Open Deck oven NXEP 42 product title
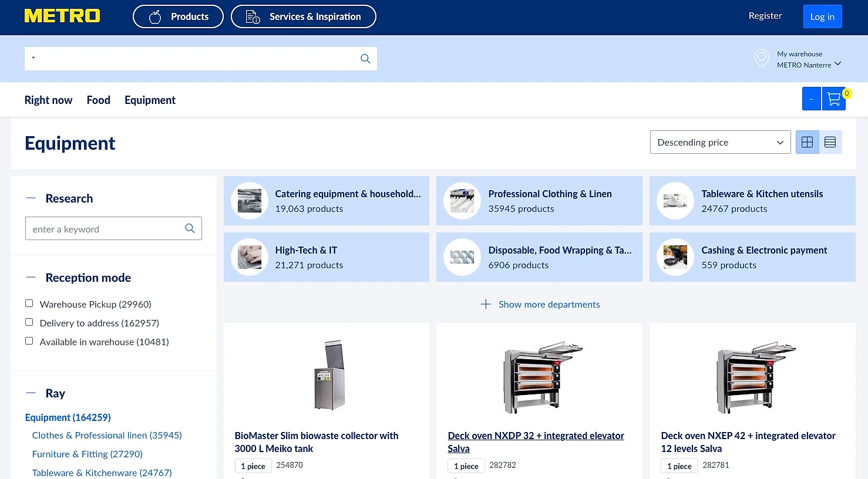This screenshot has height=479, width=868. [748, 442]
